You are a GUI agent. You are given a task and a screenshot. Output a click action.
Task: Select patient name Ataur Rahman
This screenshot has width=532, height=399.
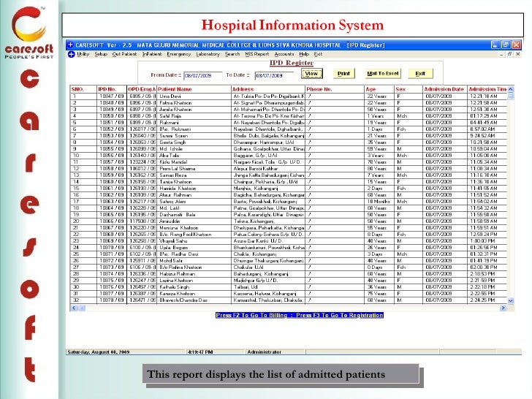[x=175, y=194]
